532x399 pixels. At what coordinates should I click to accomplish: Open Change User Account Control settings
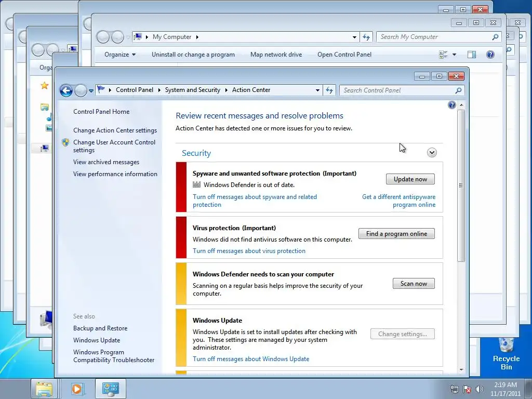(114, 146)
